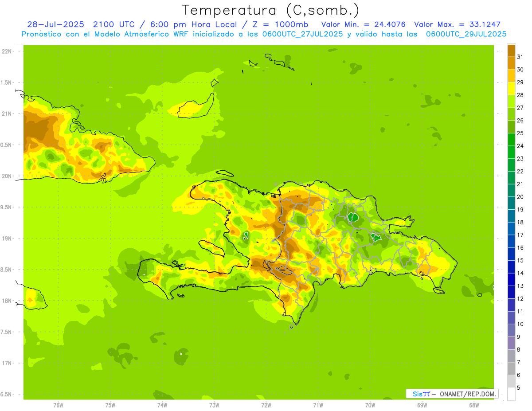Click the '17N' latitude tick label
532x411 pixels.
coord(6,363)
